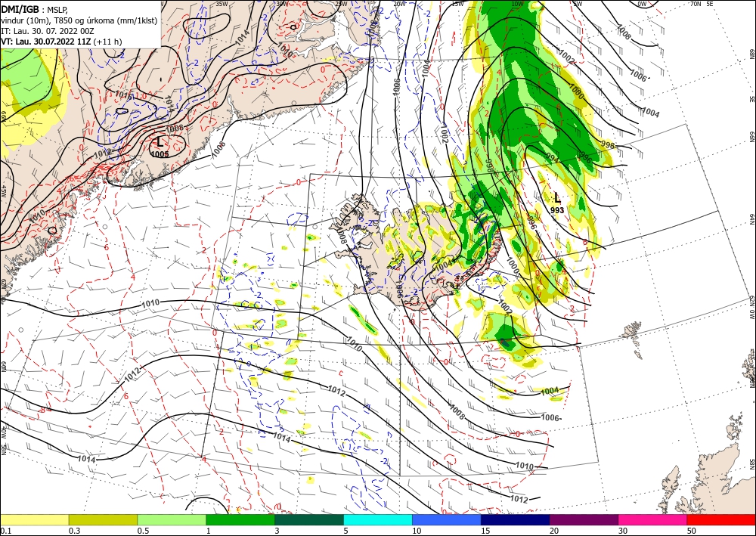
Task: Click the '0.5' legend tick value
Action: [x=143, y=531]
